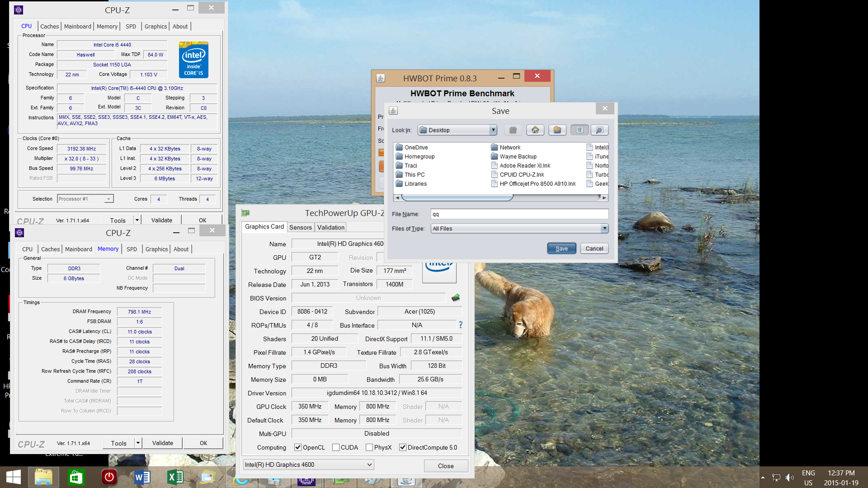868x488 pixels.
Task: Create new folder in Save dialog
Action: pyautogui.click(x=557, y=130)
